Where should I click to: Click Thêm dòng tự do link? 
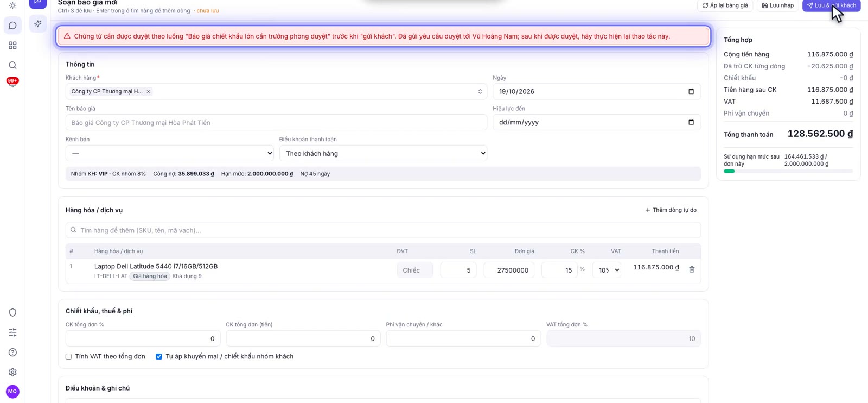(x=671, y=210)
